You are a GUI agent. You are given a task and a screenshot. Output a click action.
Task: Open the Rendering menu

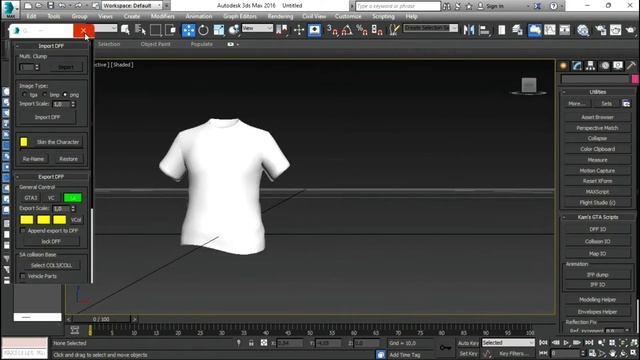click(x=280, y=16)
